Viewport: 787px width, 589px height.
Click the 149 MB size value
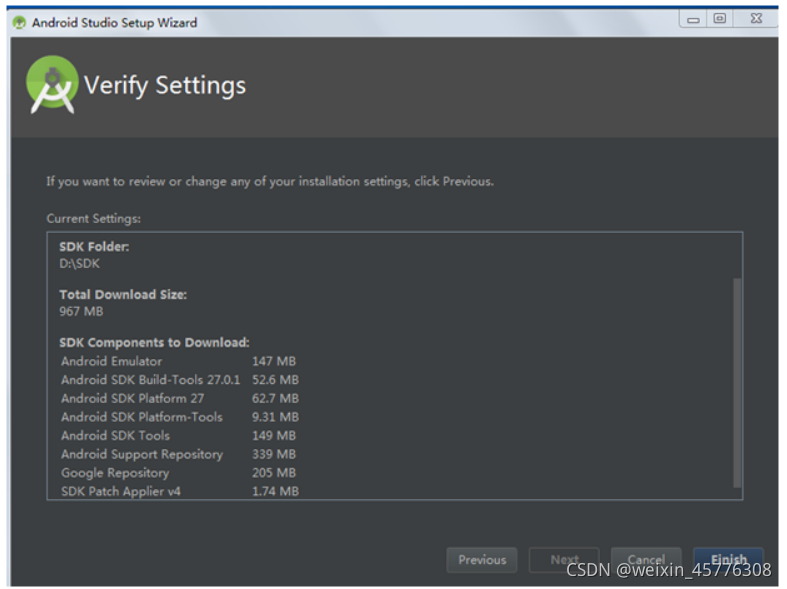pyautogui.click(x=274, y=435)
